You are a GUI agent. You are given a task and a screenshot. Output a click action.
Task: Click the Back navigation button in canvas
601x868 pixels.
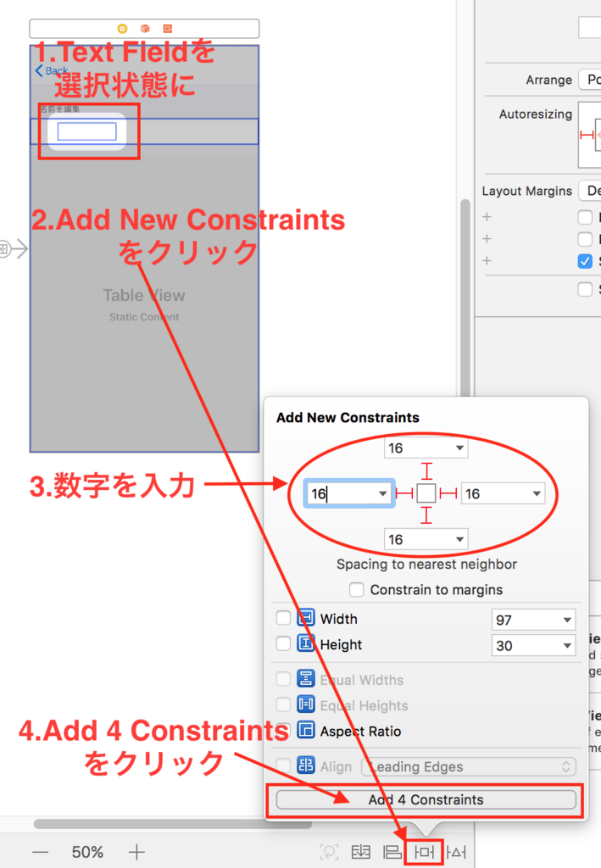tap(52, 71)
